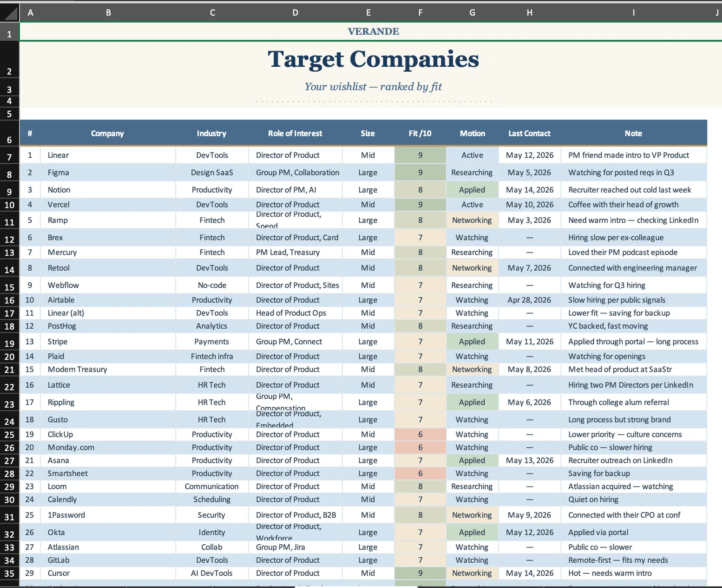The width and height of the screenshot is (722, 588).
Task: Click the fit score 9 for Vercel
Action: click(420, 205)
